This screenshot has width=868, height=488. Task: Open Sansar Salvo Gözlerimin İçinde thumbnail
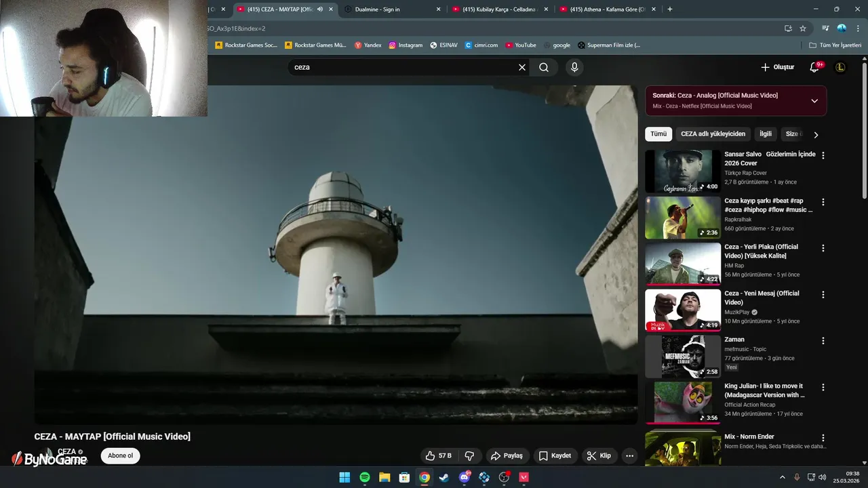point(683,171)
